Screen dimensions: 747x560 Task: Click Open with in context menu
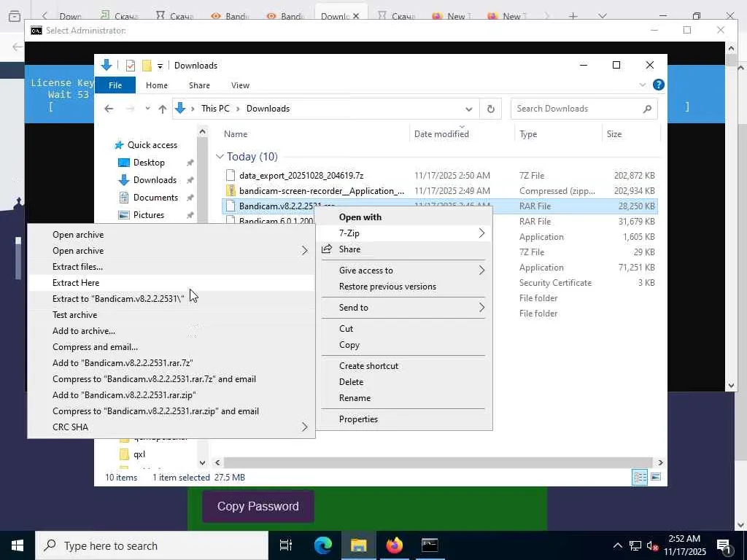point(403,217)
